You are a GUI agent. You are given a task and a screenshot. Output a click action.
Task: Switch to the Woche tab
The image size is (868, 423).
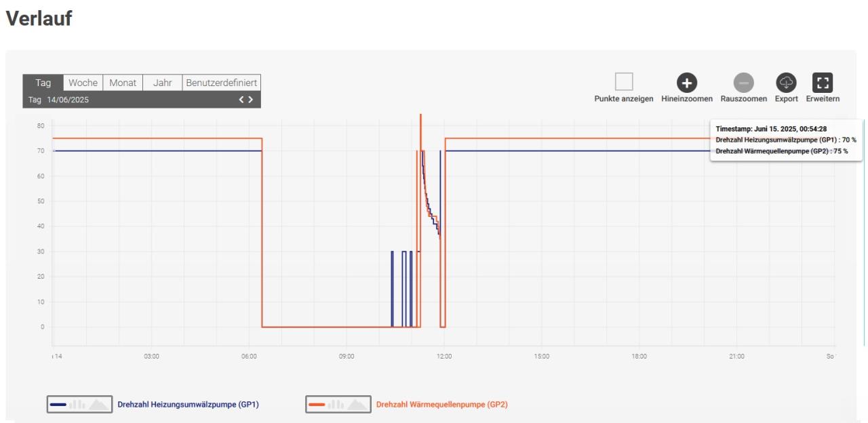tap(83, 83)
